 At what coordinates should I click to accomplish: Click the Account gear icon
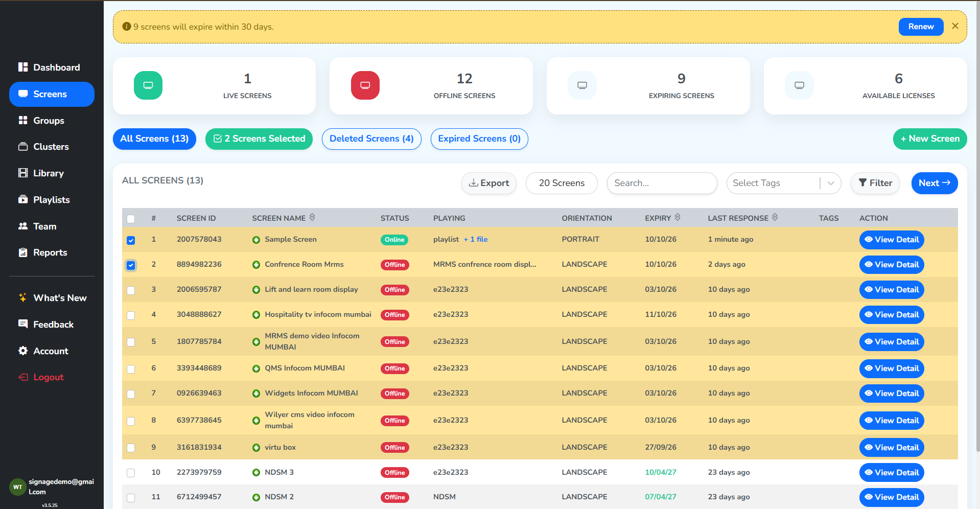click(23, 351)
